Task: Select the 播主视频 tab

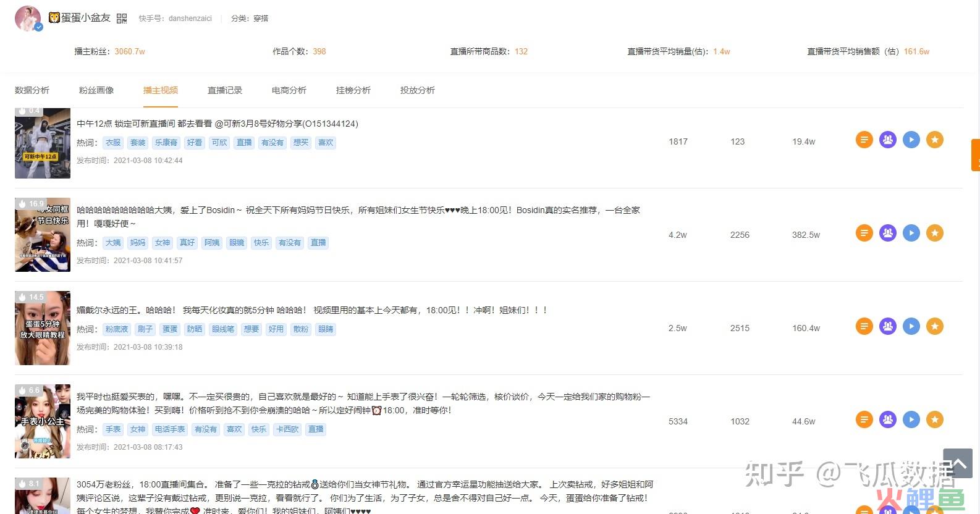Action: [161, 90]
